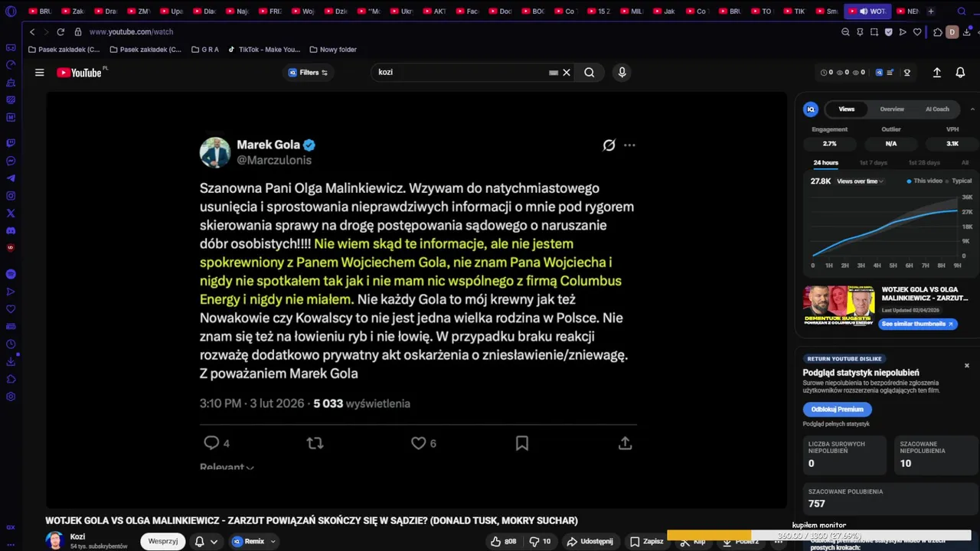
Task: Click the tweet's reply bubble icon
Action: (x=212, y=443)
